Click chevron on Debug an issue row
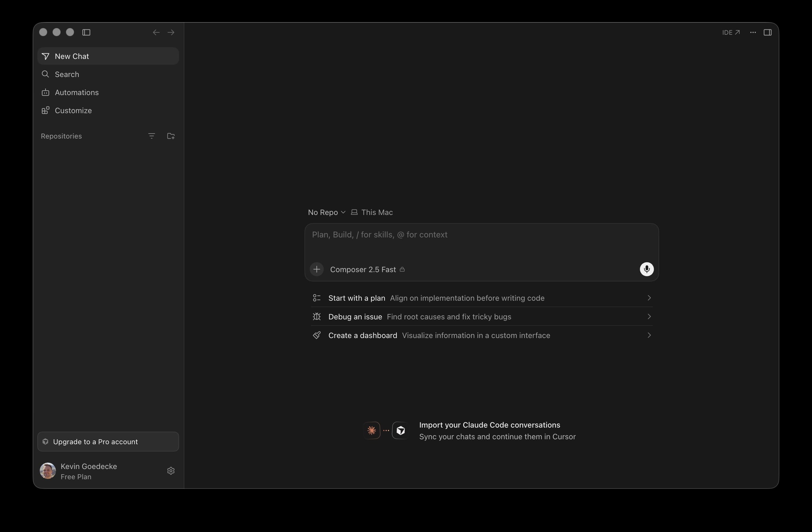Viewport: 812px width, 532px height. pyautogui.click(x=649, y=317)
